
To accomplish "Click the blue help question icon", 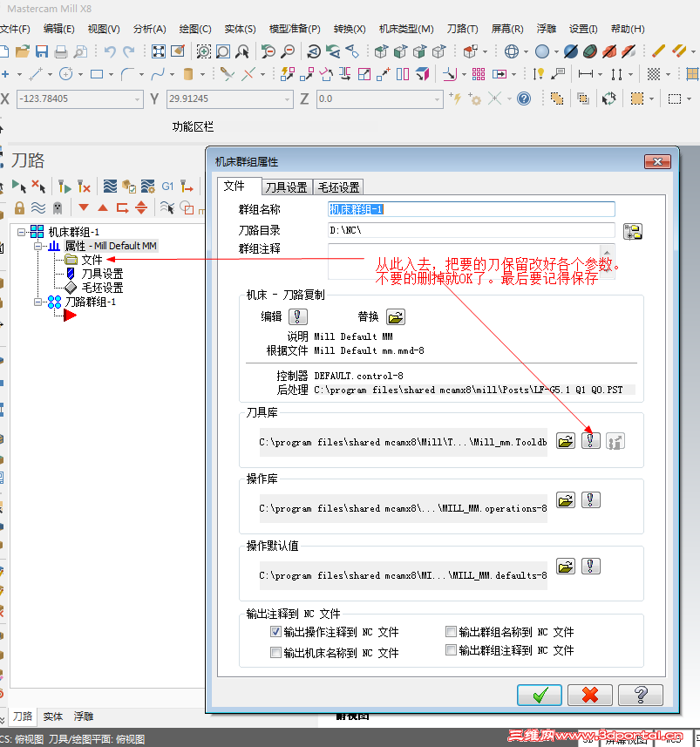I will [x=524, y=98].
